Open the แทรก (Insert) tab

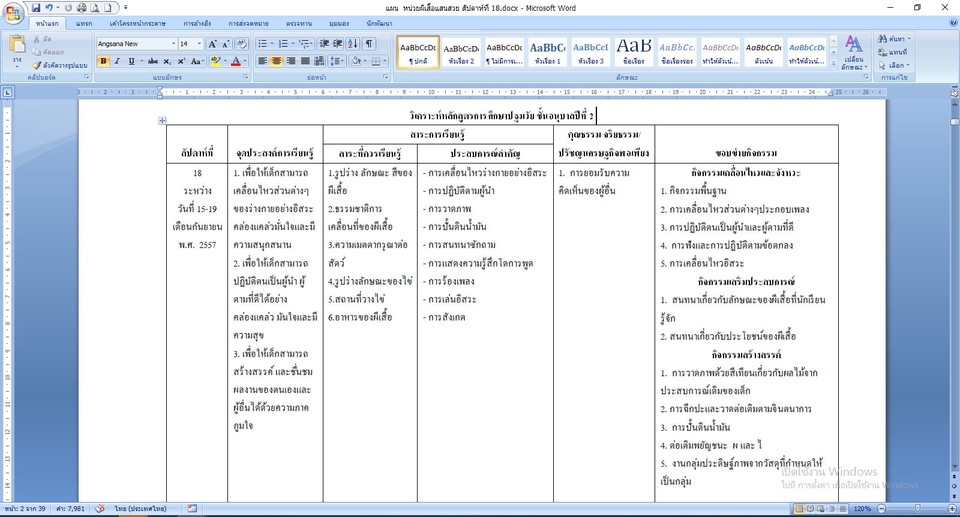pyautogui.click(x=84, y=23)
